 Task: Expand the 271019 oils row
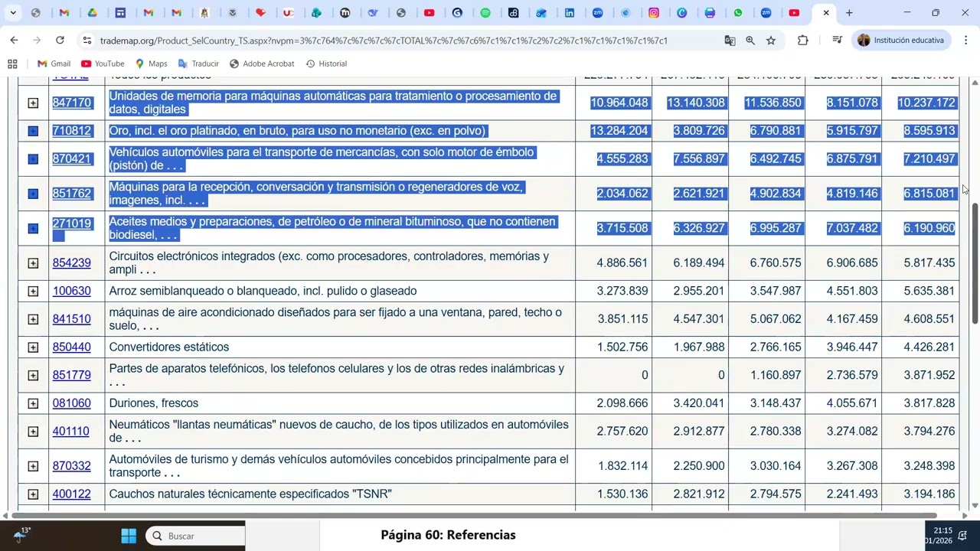click(x=33, y=228)
